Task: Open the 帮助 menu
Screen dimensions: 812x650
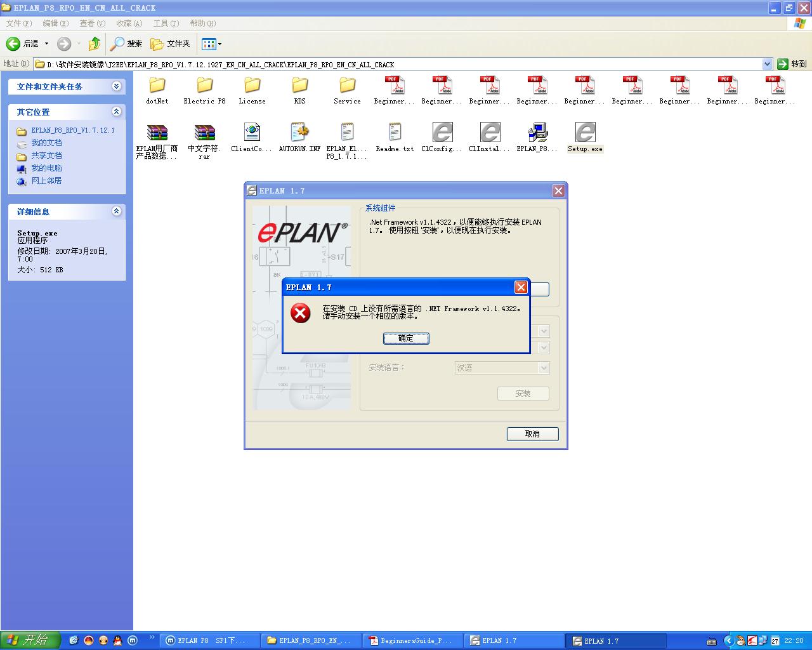Action: coord(202,23)
